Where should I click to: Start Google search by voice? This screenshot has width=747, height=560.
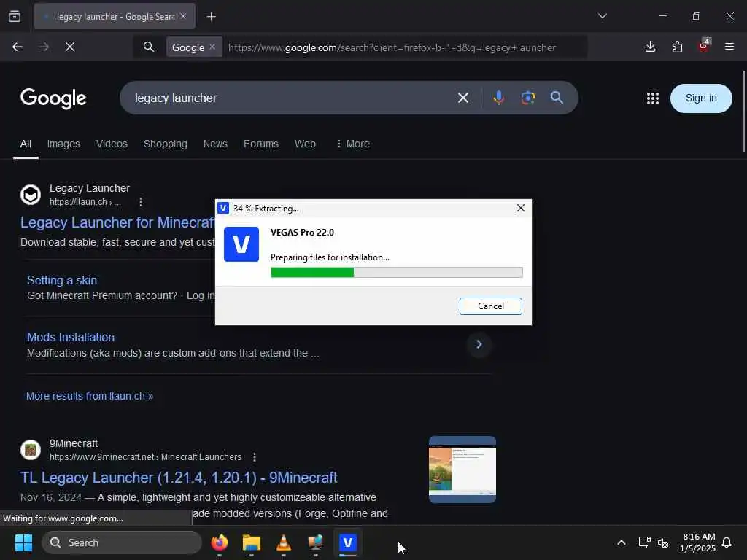tap(499, 98)
